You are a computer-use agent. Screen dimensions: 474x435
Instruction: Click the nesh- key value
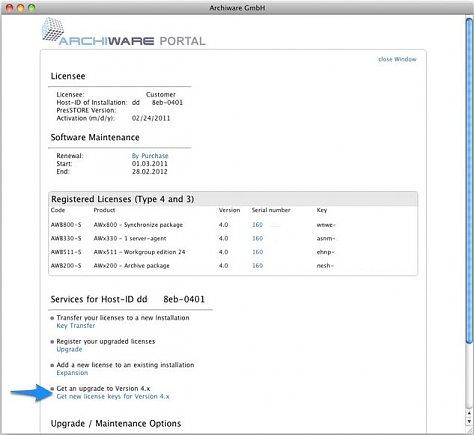(x=325, y=266)
